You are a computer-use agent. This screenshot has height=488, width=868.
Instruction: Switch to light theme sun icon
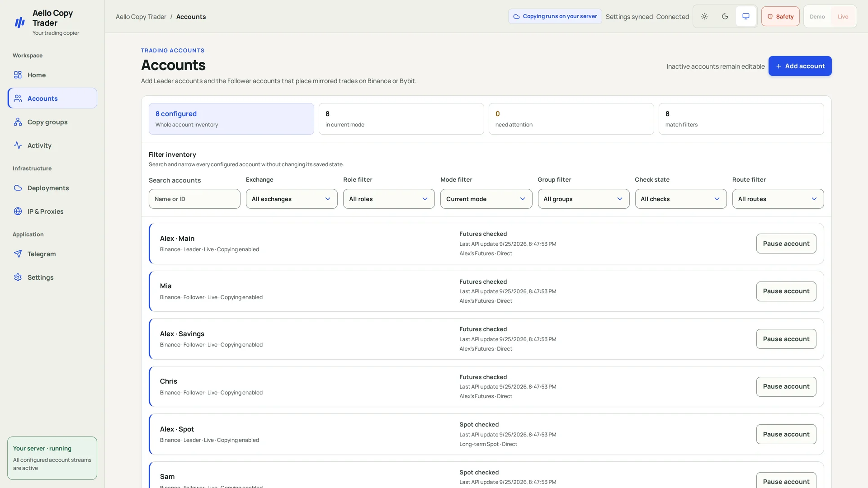click(704, 16)
